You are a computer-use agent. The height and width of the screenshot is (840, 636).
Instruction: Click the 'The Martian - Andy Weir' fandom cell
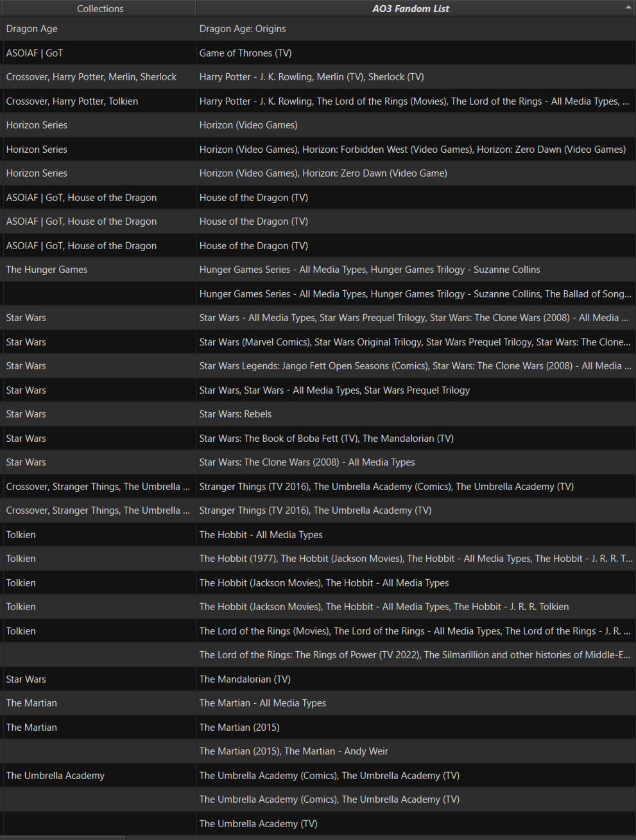coord(416,751)
